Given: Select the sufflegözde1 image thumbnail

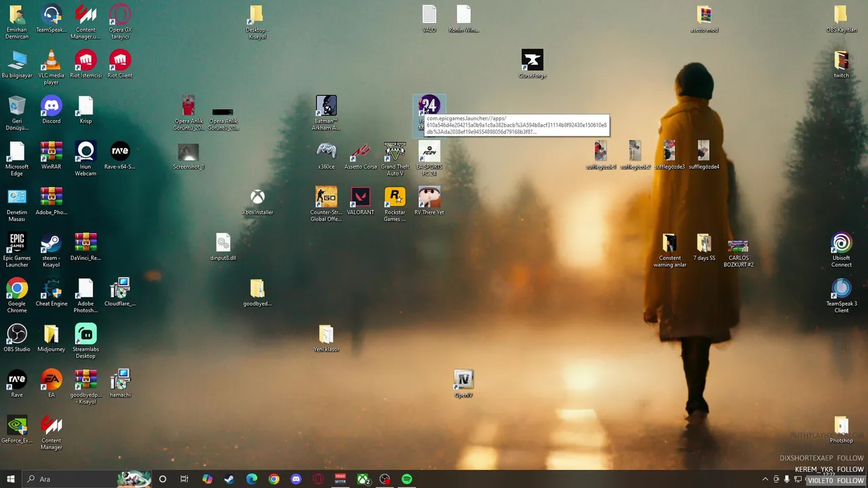Looking at the screenshot, I should [601, 156].
